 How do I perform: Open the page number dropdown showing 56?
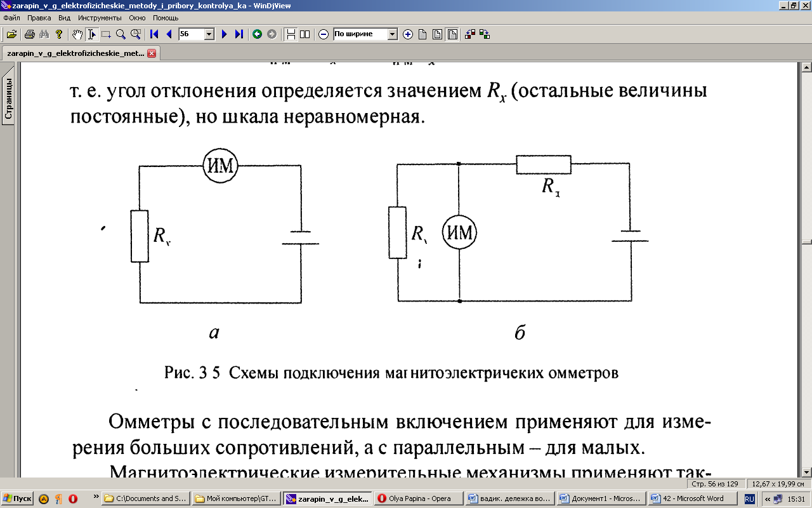tap(209, 34)
